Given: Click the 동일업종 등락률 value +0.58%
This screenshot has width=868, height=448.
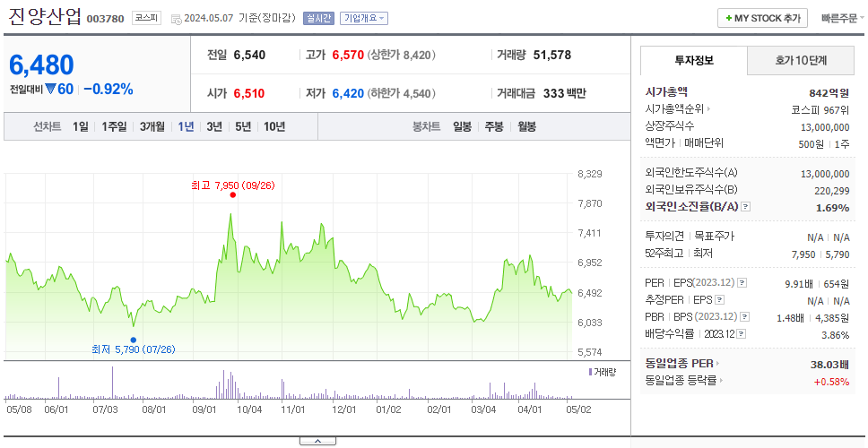Looking at the screenshot, I should pos(831,382).
